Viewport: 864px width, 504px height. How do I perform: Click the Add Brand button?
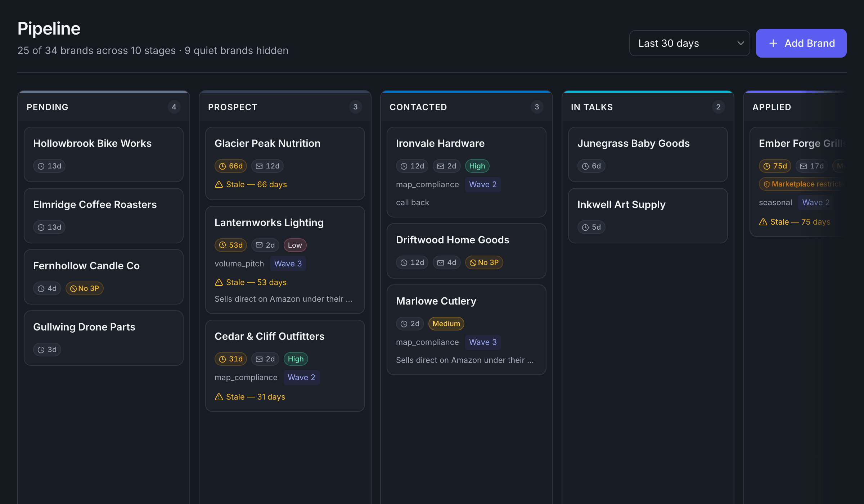pos(801,43)
